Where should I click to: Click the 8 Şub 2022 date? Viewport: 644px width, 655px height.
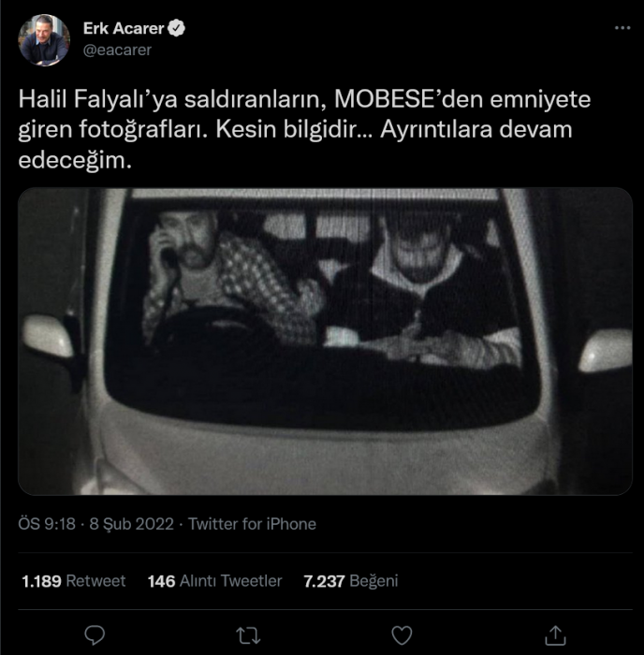coord(131,524)
